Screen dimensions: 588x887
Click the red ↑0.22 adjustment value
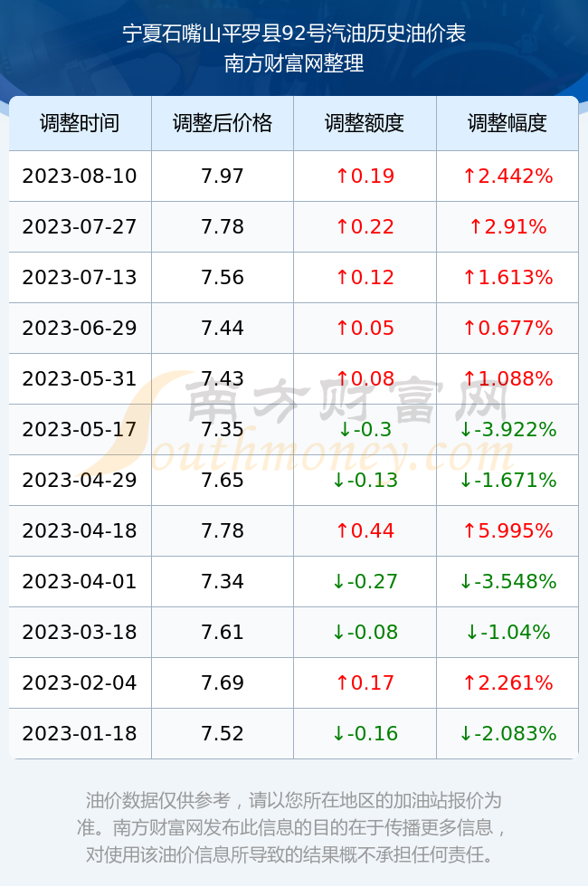(x=365, y=227)
